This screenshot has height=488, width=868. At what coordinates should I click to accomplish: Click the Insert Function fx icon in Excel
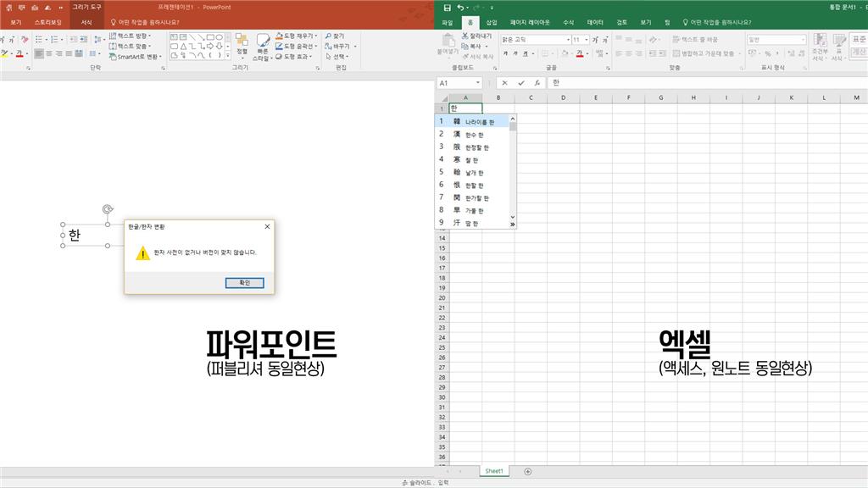coord(537,83)
